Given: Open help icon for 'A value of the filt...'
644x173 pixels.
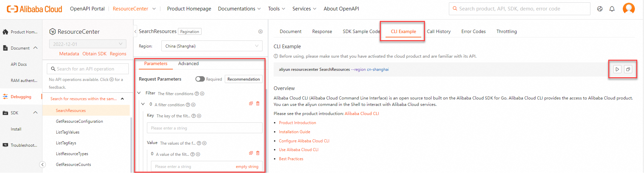Looking at the screenshot, I should click(192, 154).
